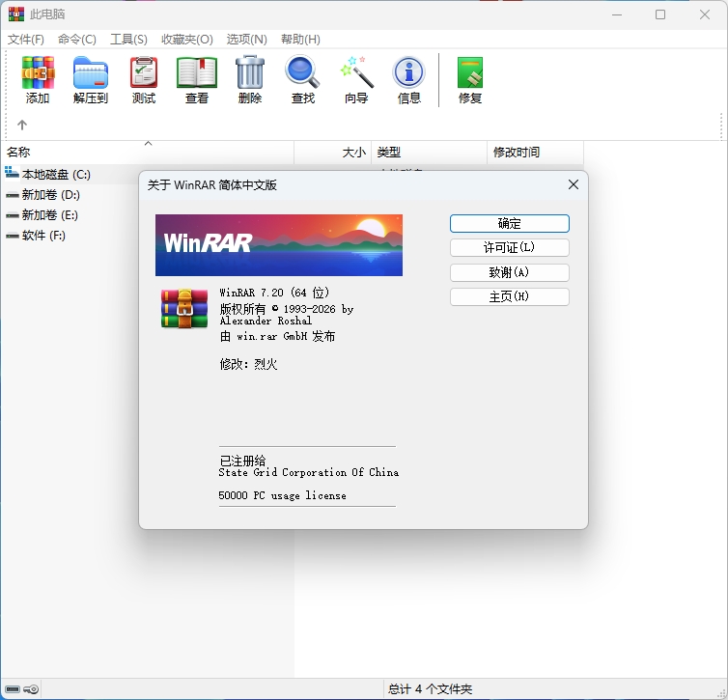This screenshot has height=700, width=728.
Task: Click the window title '此电脑'
Action: 47,14
